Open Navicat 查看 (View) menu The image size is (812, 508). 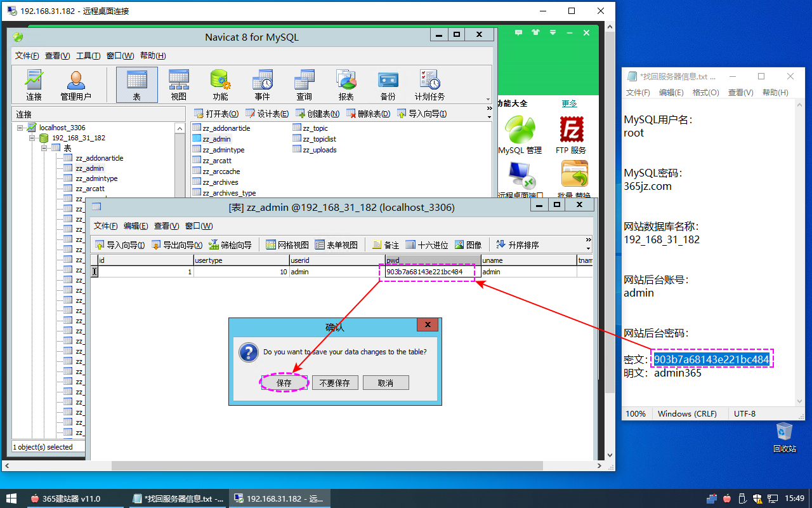point(57,56)
